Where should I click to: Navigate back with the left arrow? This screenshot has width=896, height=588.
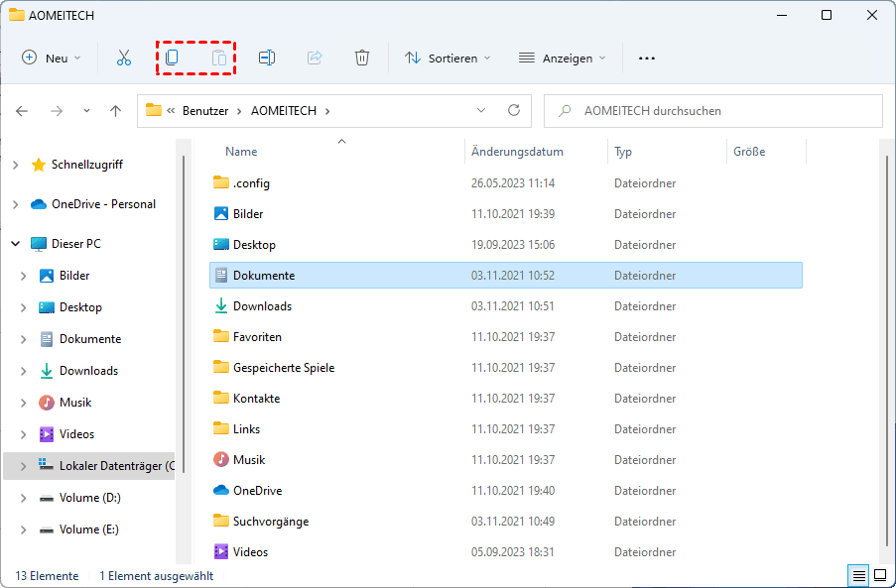pyautogui.click(x=23, y=111)
